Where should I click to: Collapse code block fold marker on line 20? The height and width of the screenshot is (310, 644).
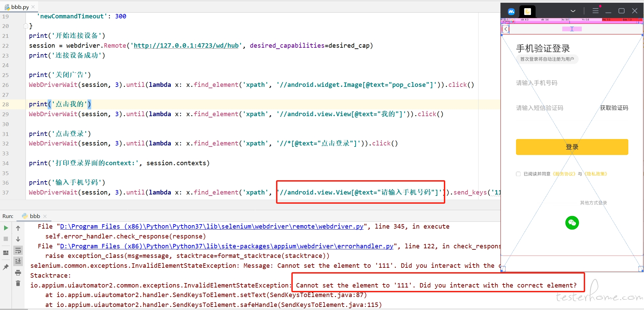coord(26,26)
